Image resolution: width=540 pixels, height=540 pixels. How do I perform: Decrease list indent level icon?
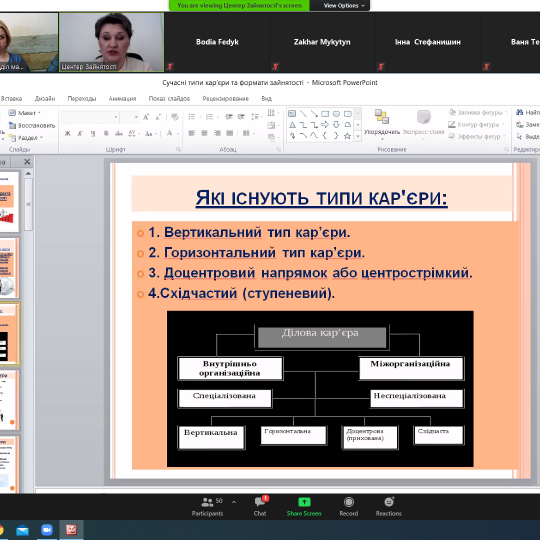pyautogui.click(x=229, y=117)
